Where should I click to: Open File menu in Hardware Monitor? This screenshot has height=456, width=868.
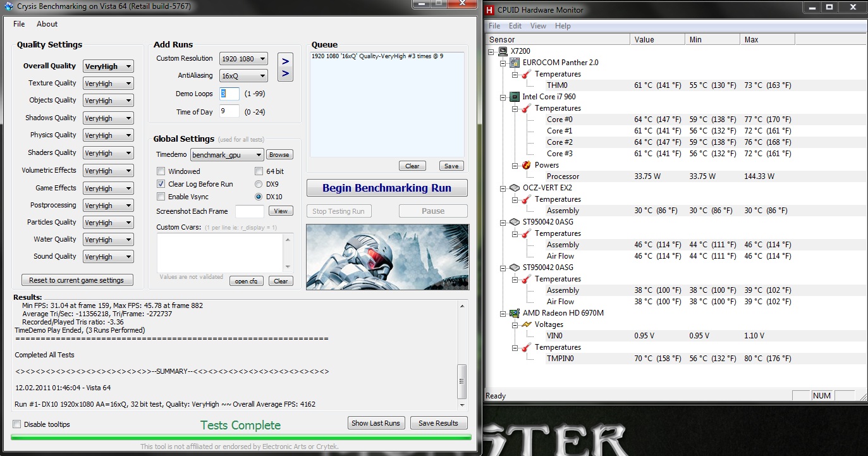(x=494, y=26)
